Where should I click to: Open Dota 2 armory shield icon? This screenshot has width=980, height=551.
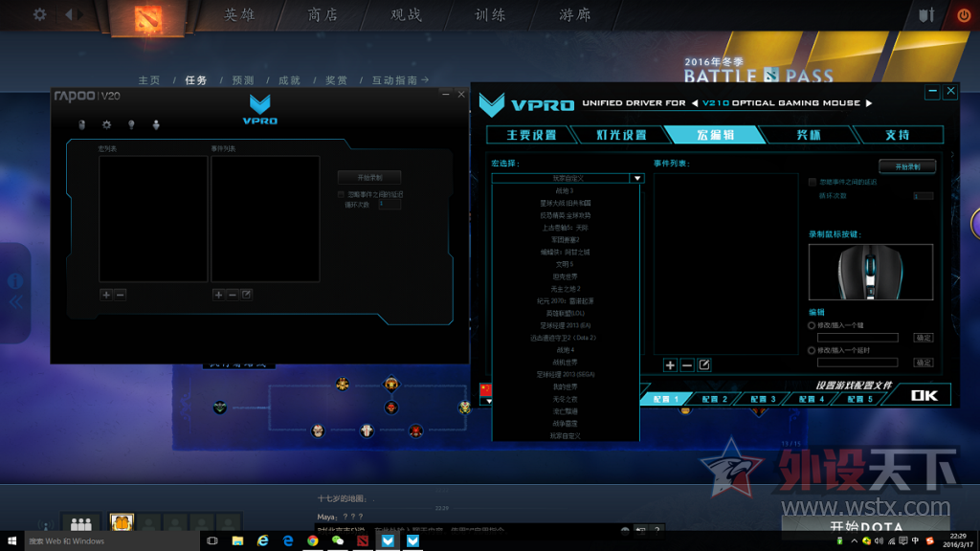coord(926,15)
